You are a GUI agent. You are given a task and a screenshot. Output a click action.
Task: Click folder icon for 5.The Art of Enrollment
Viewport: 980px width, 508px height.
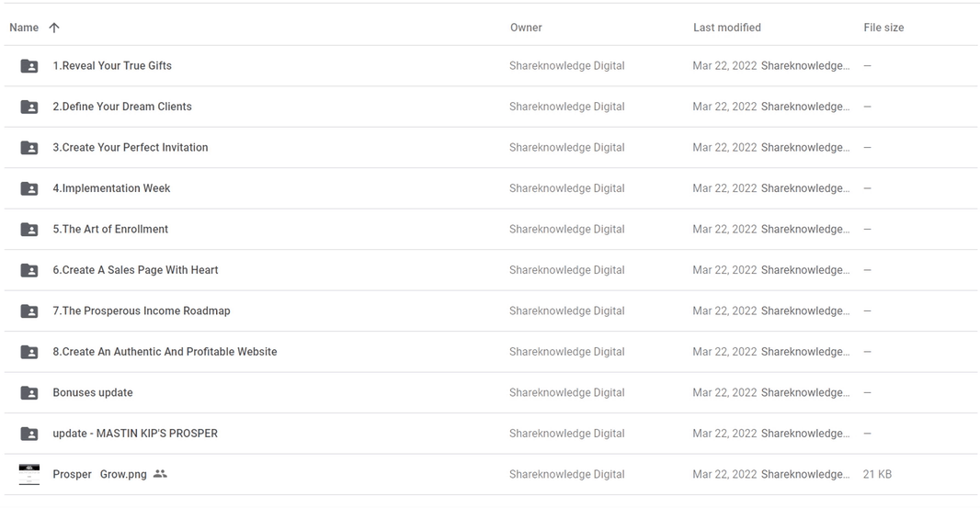pyautogui.click(x=29, y=230)
